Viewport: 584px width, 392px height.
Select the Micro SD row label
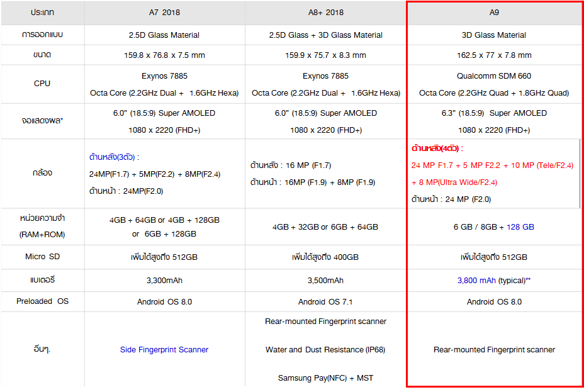point(42,257)
